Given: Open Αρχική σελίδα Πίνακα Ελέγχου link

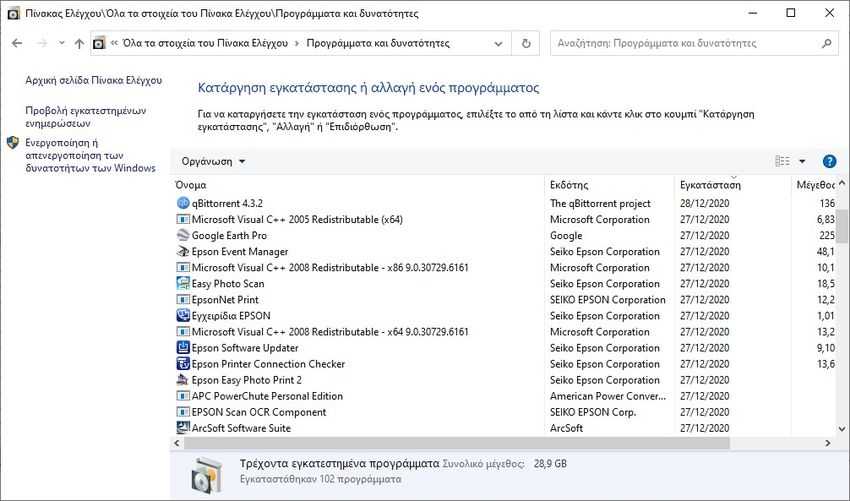Looking at the screenshot, I should (94, 80).
